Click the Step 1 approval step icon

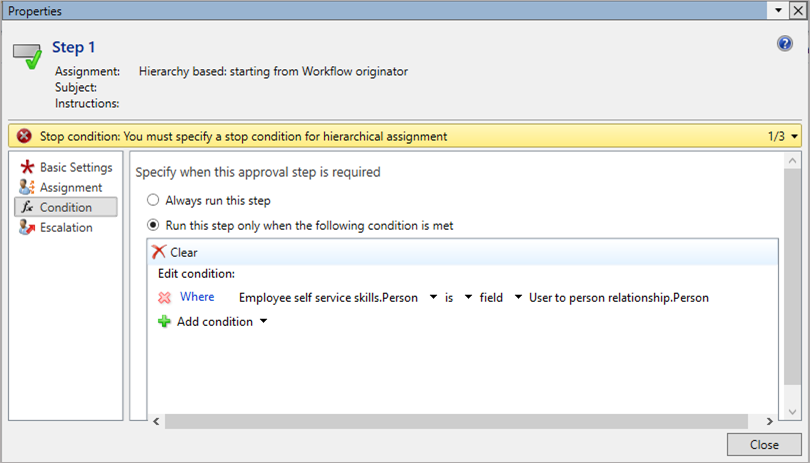click(x=27, y=56)
